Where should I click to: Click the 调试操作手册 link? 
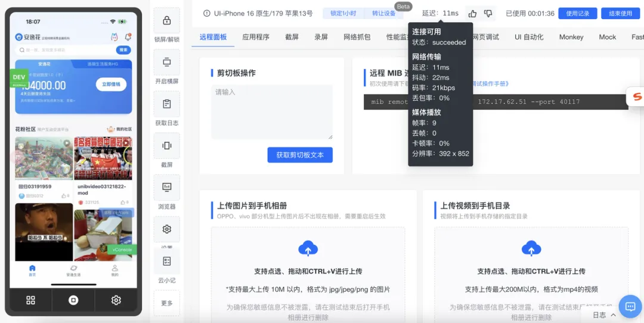(x=491, y=83)
